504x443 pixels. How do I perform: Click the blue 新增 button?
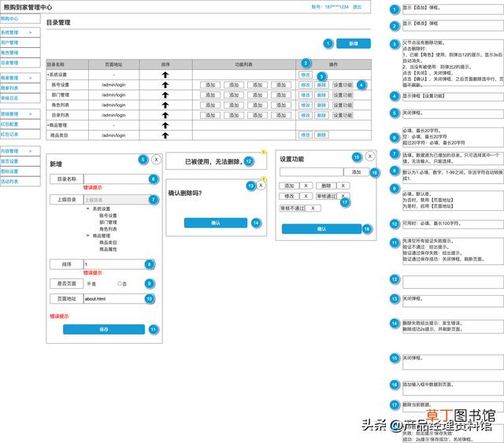[x=354, y=43]
